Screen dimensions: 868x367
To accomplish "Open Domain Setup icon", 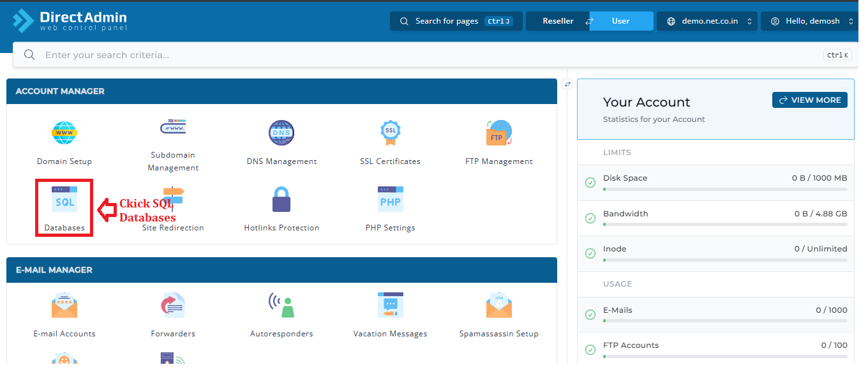I will [64, 132].
